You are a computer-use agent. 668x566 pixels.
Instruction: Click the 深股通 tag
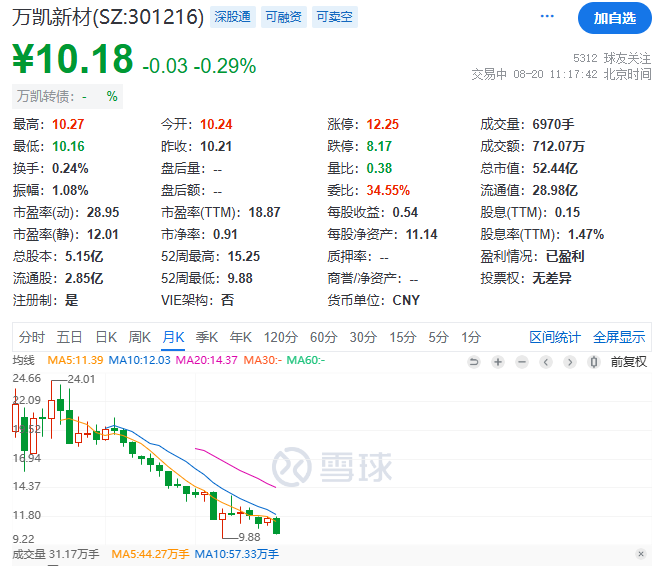coord(233,17)
